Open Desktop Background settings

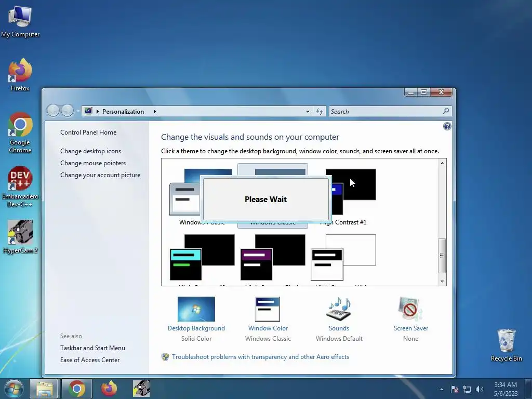(x=196, y=319)
